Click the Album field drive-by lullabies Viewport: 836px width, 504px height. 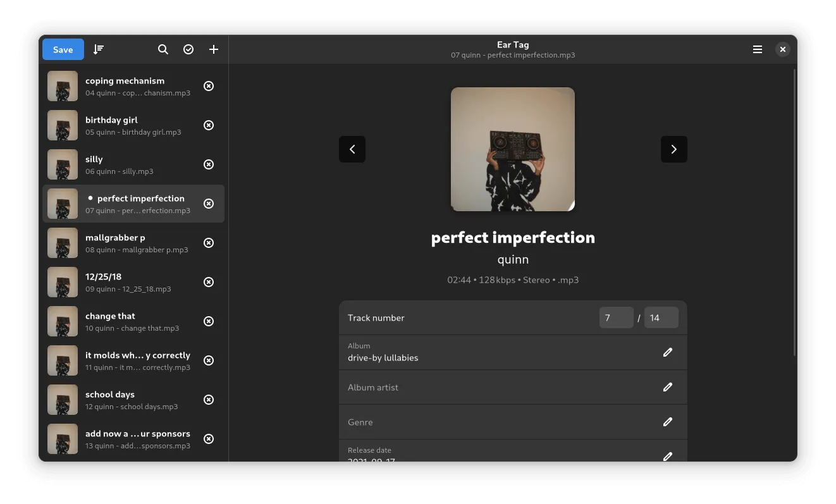click(513, 352)
